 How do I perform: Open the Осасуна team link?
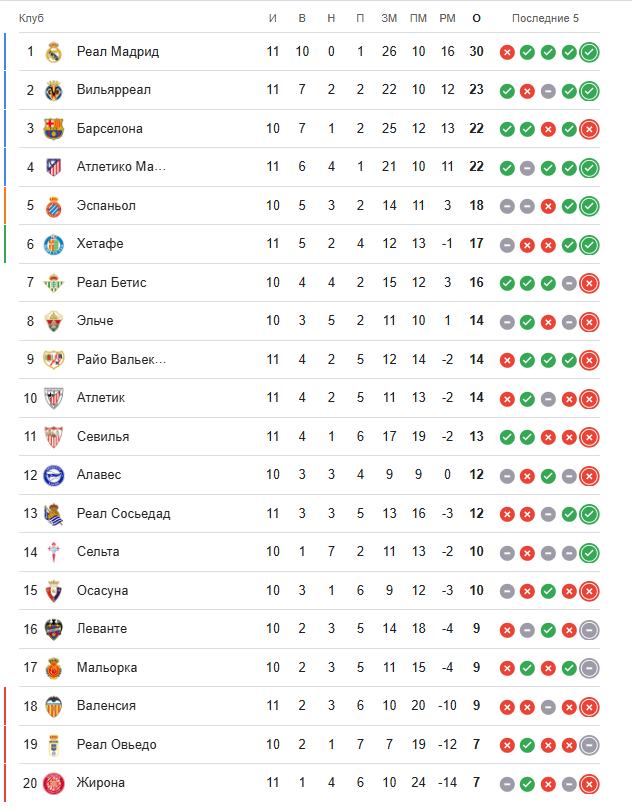click(x=103, y=591)
